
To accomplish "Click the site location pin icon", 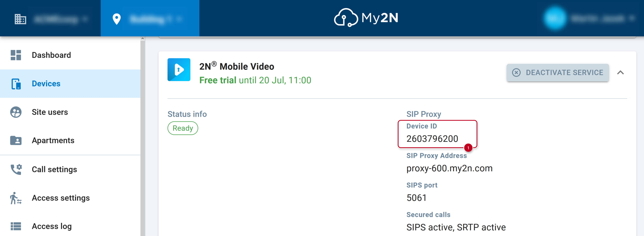I will [117, 19].
